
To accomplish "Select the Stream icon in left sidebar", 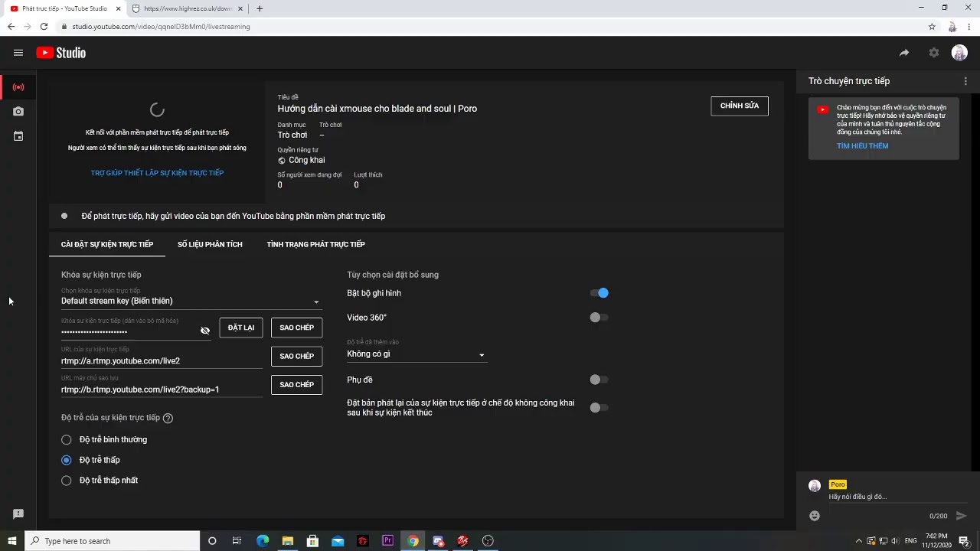I will 18,87.
